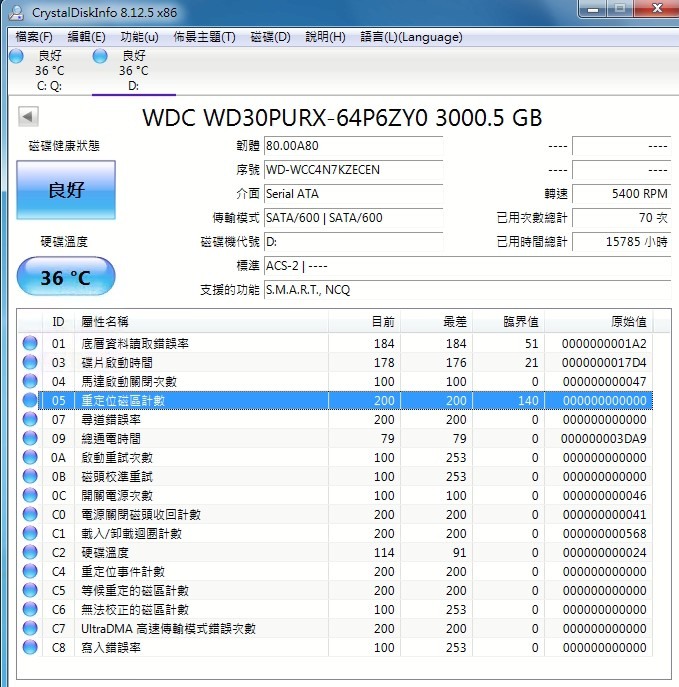Click the power on hours 15785 小時 field

[622, 242]
